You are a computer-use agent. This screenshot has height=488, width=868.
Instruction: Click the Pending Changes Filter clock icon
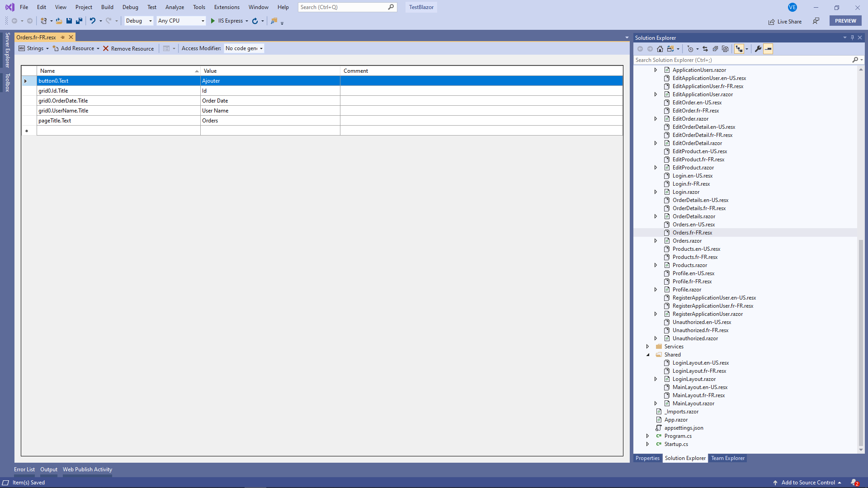(690, 49)
